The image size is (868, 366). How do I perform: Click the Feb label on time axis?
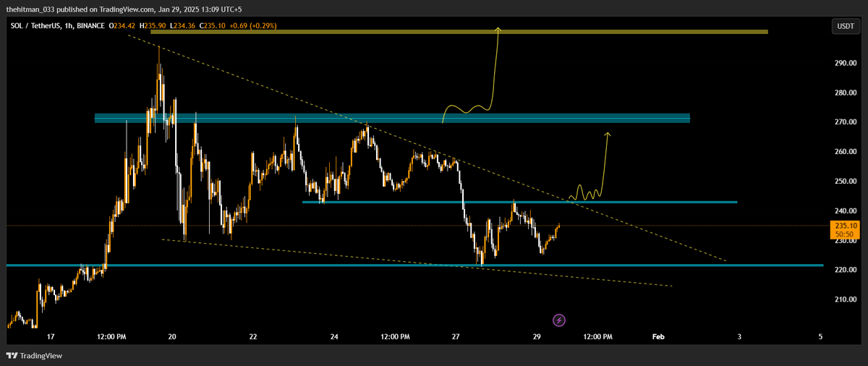[658, 337]
